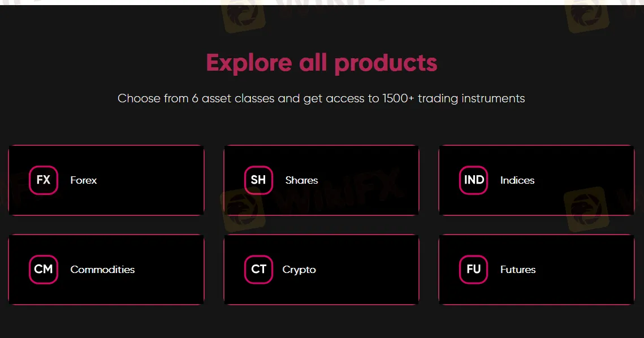Select the Indices text label

517,180
